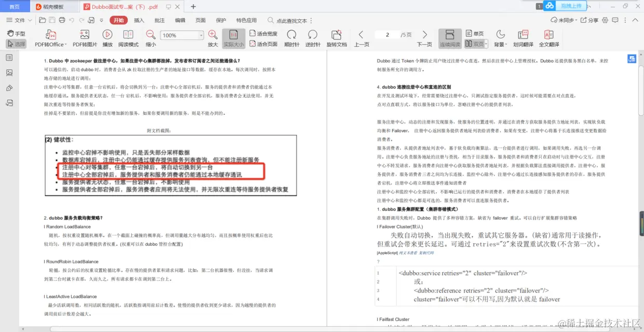Close the Dubbo面试 PDF tab
The width and height of the screenshot is (644, 332).
pyautogui.click(x=177, y=7)
